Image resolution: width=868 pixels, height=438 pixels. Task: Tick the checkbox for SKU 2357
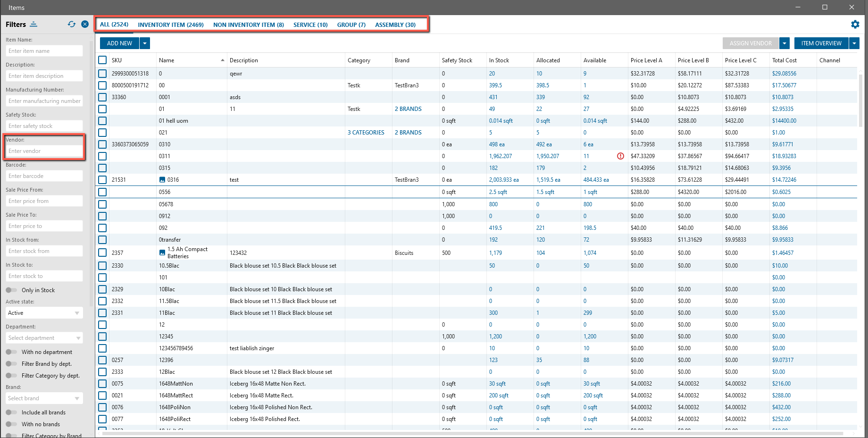tap(102, 253)
